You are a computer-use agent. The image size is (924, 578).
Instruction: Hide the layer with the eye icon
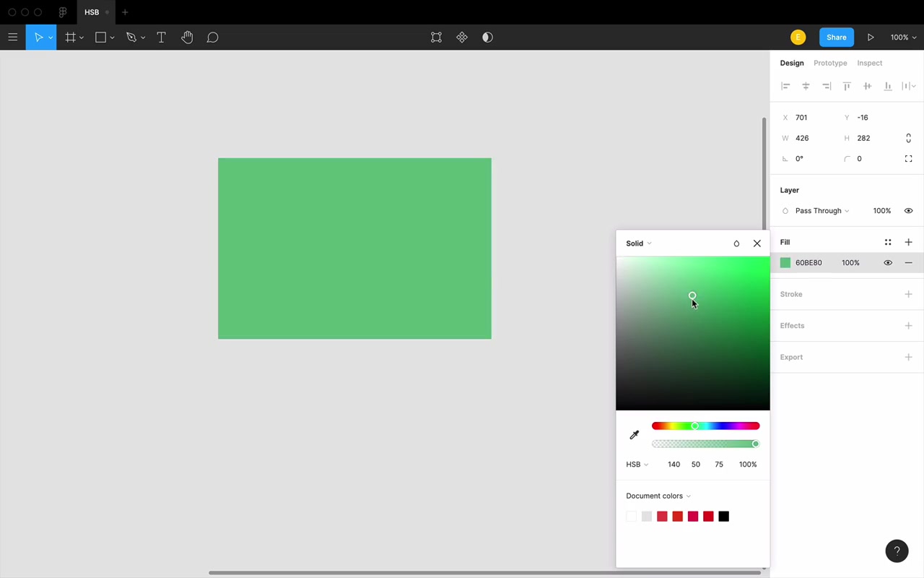pyautogui.click(x=908, y=211)
